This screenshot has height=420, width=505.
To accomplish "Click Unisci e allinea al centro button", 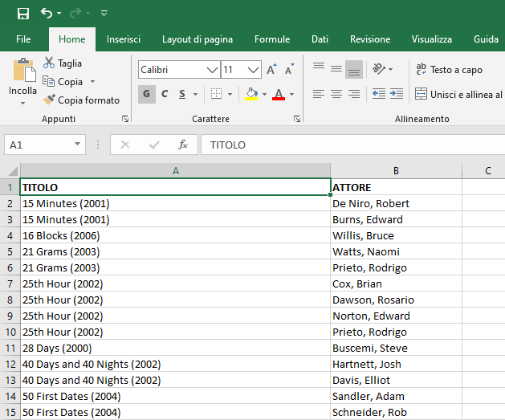I will [458, 95].
